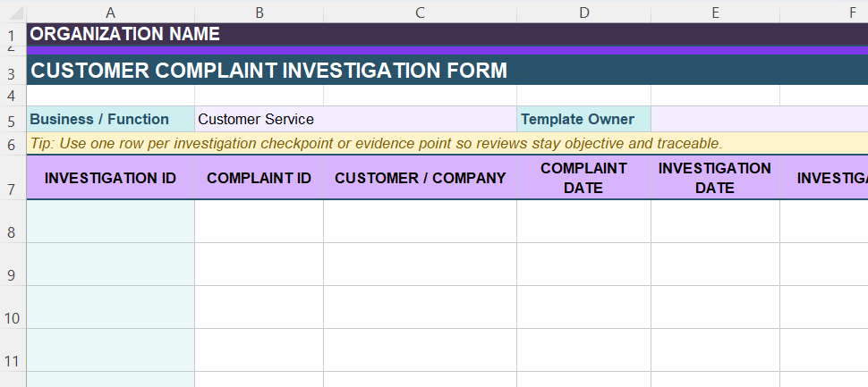The width and height of the screenshot is (868, 387).
Task: Click row 9 cell under COMPLAINT DATE
Action: (x=583, y=265)
